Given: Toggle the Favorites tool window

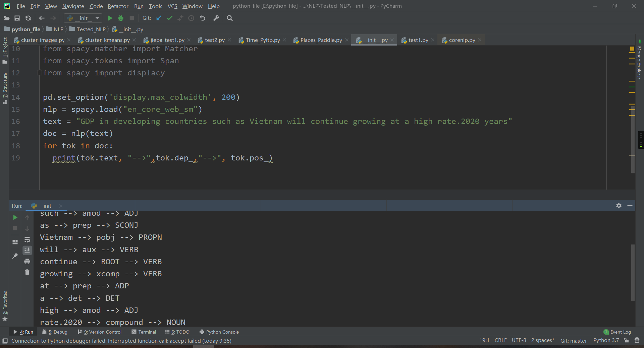Looking at the screenshot, I should click(5, 306).
